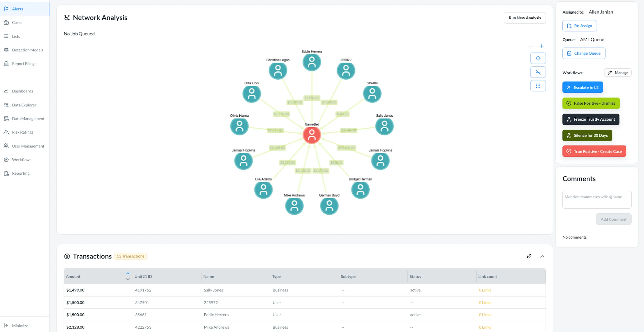644x332 pixels.
Task: Collapse the Transactions section chevron
Action: [x=542, y=256]
